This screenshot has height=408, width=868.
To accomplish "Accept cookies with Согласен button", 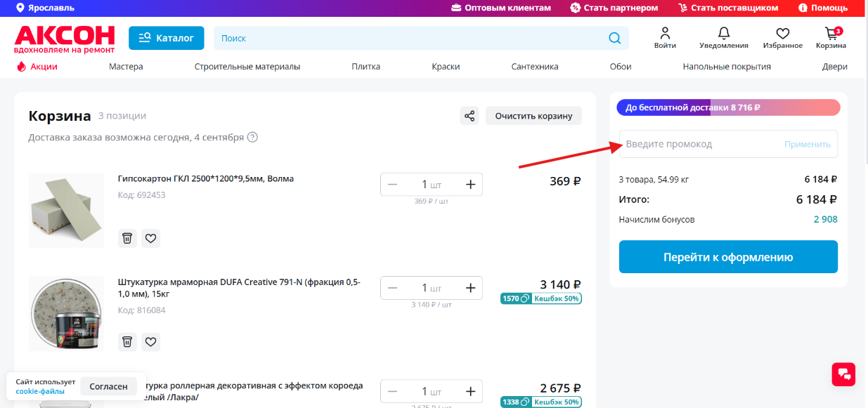I will coord(109,386).
